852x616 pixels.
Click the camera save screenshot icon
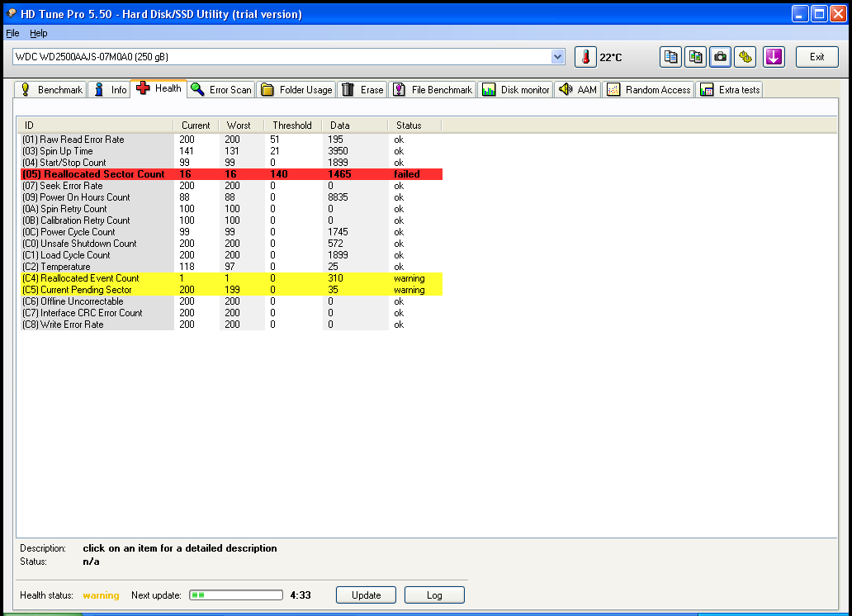click(720, 57)
